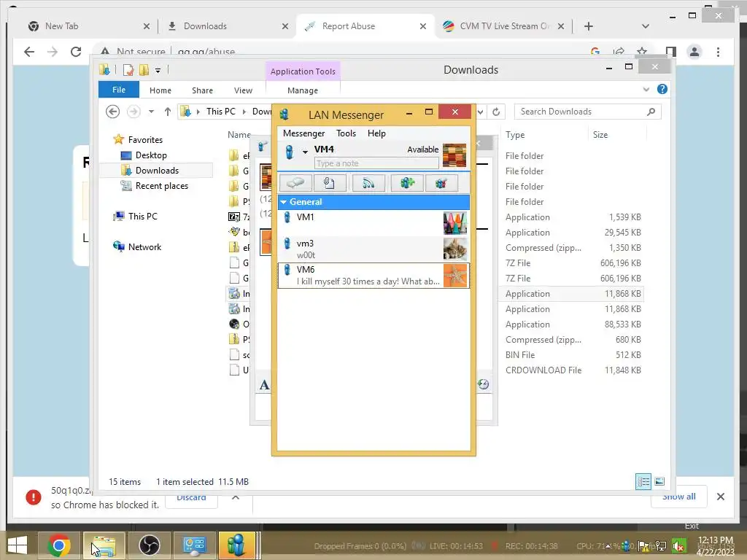Viewport: 747px width, 560px height.
Task: Switch to the Share ribbon tab
Action: (203, 90)
